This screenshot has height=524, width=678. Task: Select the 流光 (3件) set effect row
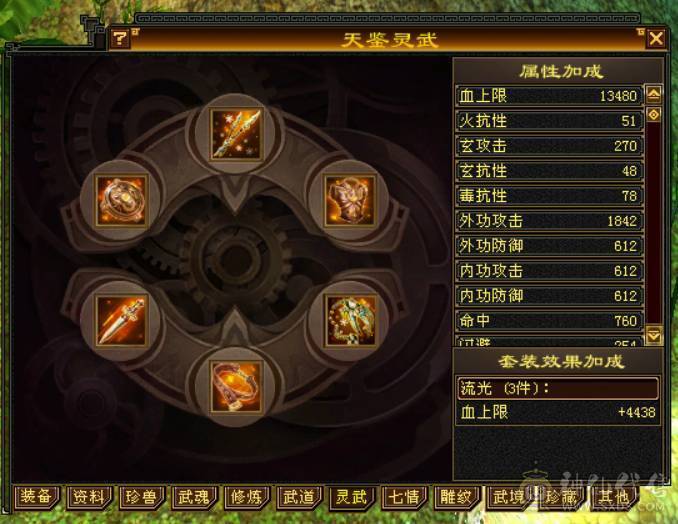tap(557, 388)
